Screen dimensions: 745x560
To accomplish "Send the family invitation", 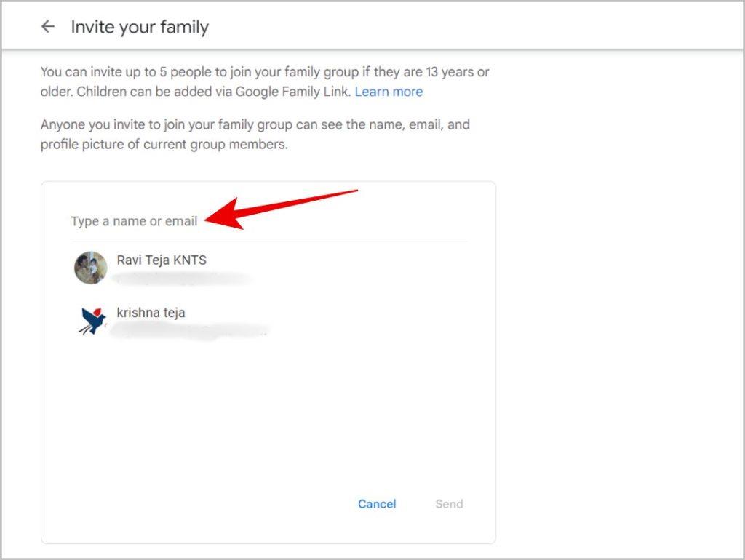I will [x=449, y=504].
